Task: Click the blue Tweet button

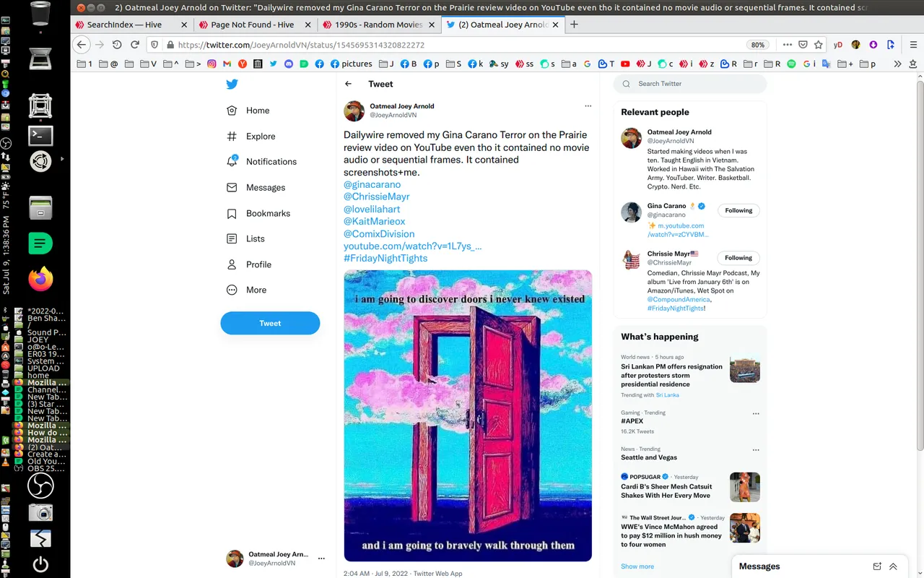Action: click(270, 323)
